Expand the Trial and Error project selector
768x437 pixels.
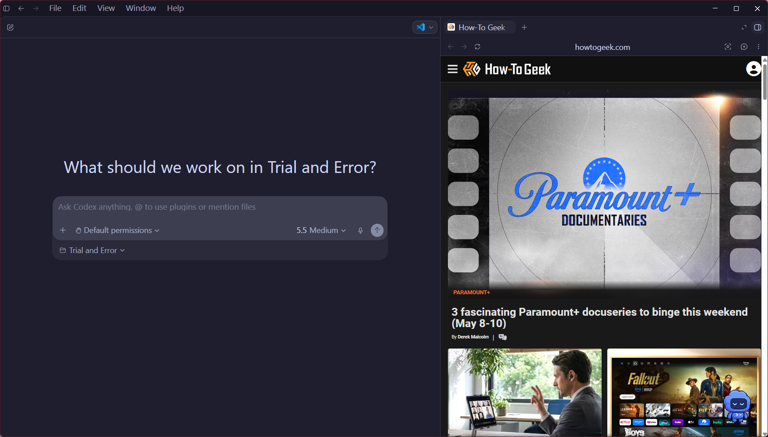tap(92, 250)
